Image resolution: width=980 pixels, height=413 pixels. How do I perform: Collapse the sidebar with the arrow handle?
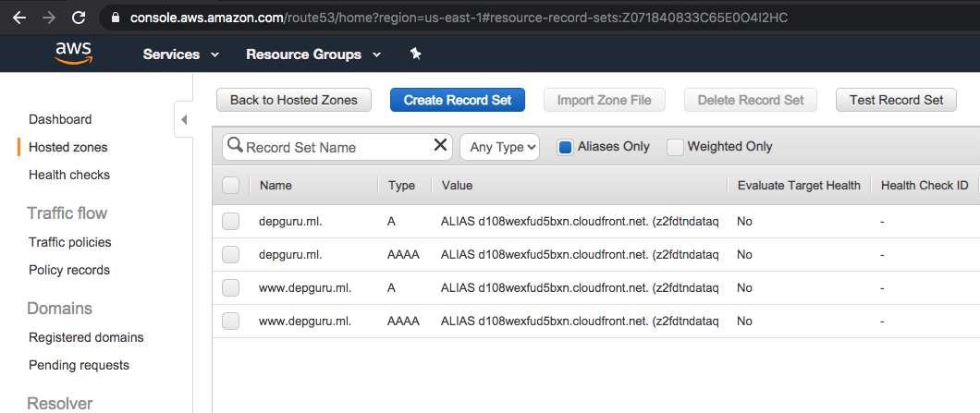pyautogui.click(x=183, y=120)
